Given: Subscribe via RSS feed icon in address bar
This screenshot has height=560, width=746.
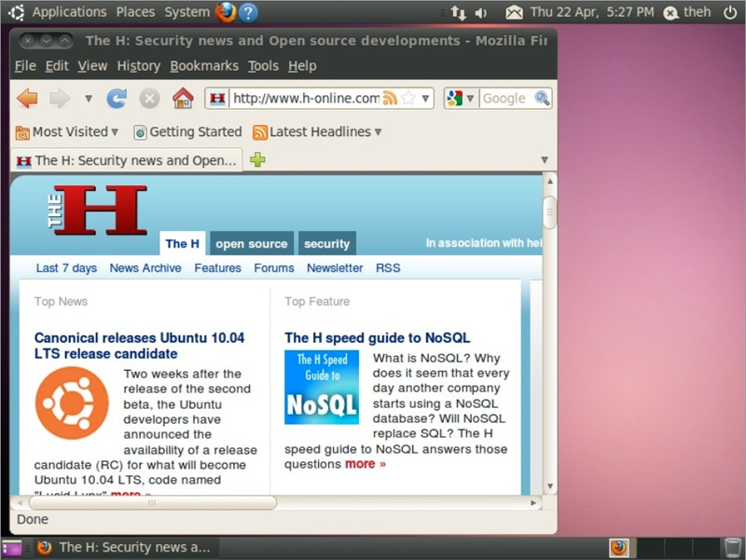Looking at the screenshot, I should coord(390,99).
